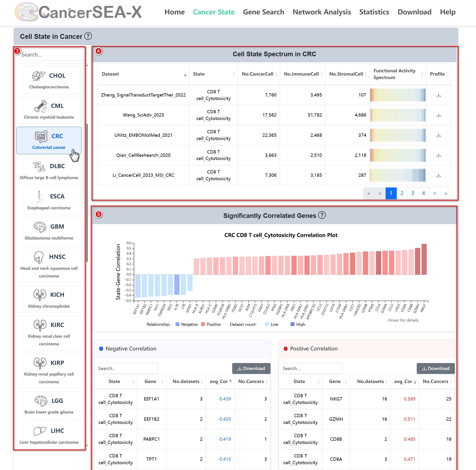
Task: Download profile for Li_CancerCell_2023_MSI_CRC dataset
Action: pos(438,175)
